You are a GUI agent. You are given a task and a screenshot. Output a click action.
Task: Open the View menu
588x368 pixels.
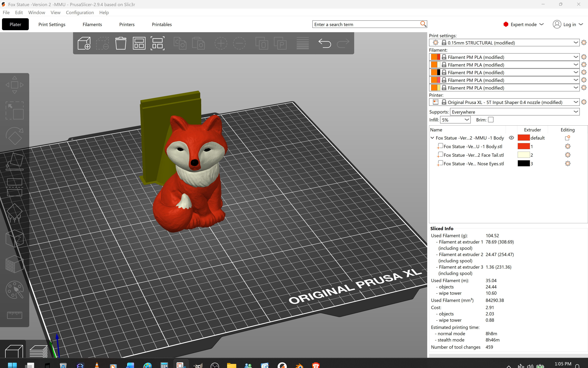[55, 12]
